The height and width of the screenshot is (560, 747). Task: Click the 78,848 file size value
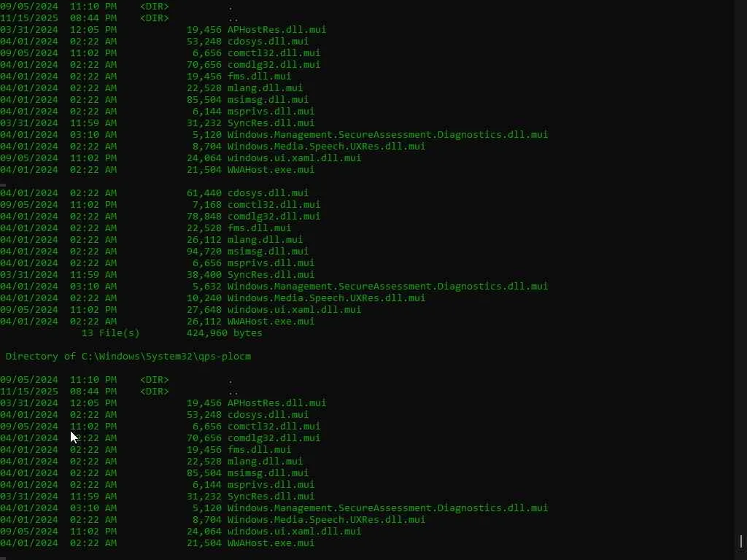[204, 217]
